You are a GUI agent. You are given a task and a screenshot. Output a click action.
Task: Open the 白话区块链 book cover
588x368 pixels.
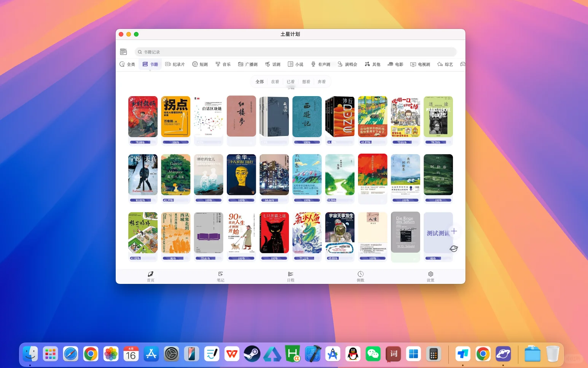click(x=209, y=116)
